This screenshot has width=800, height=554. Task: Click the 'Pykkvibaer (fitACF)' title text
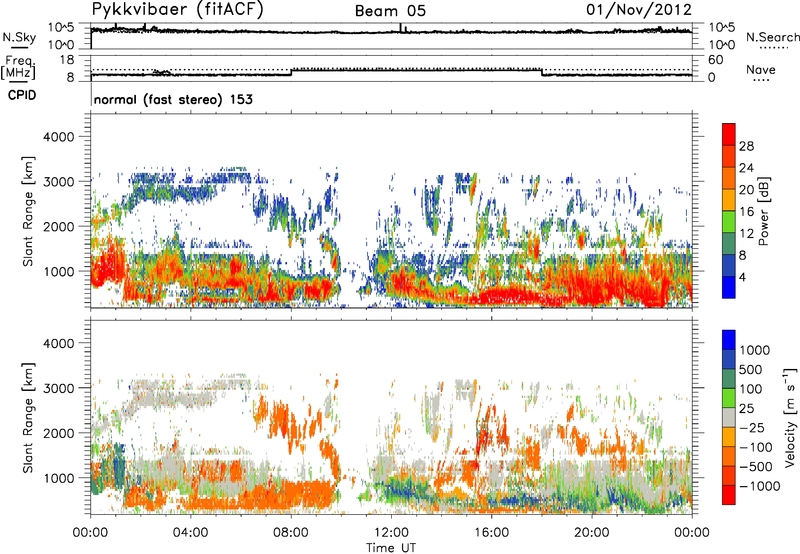178,10
